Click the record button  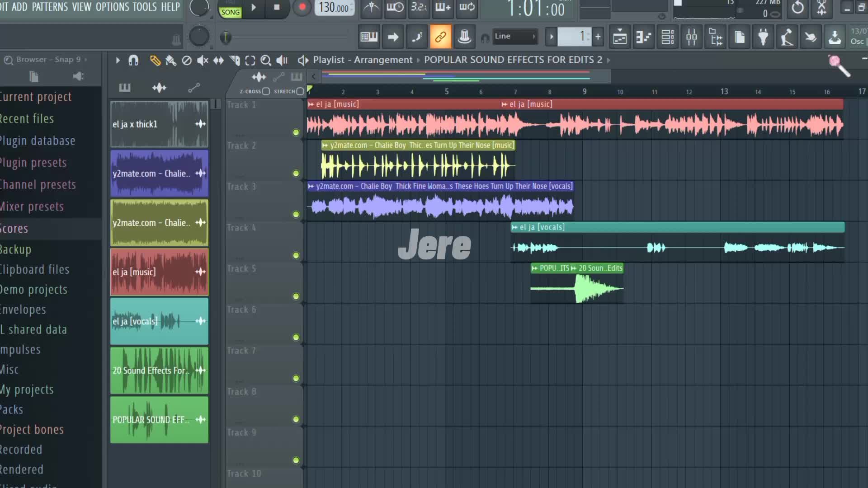[x=302, y=7]
